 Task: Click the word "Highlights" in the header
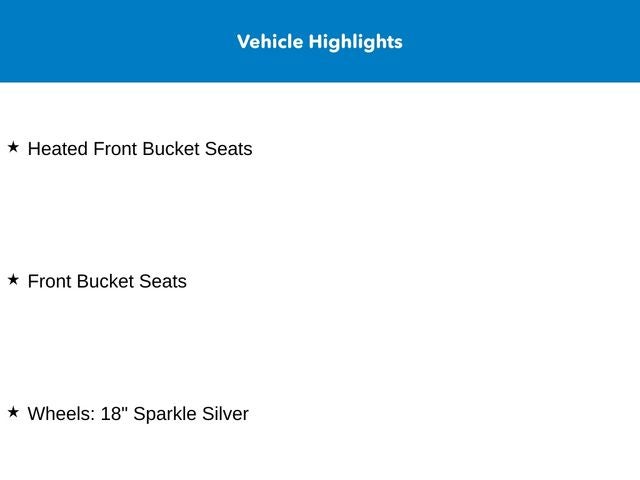click(356, 42)
